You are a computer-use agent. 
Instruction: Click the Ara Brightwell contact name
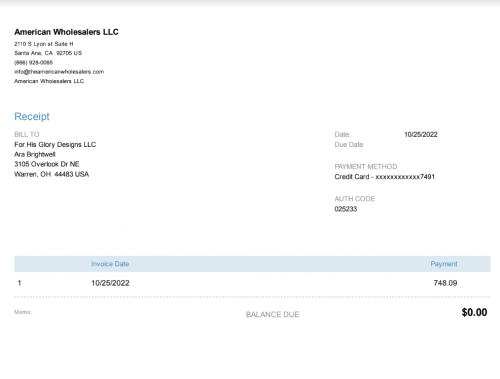[x=35, y=154]
